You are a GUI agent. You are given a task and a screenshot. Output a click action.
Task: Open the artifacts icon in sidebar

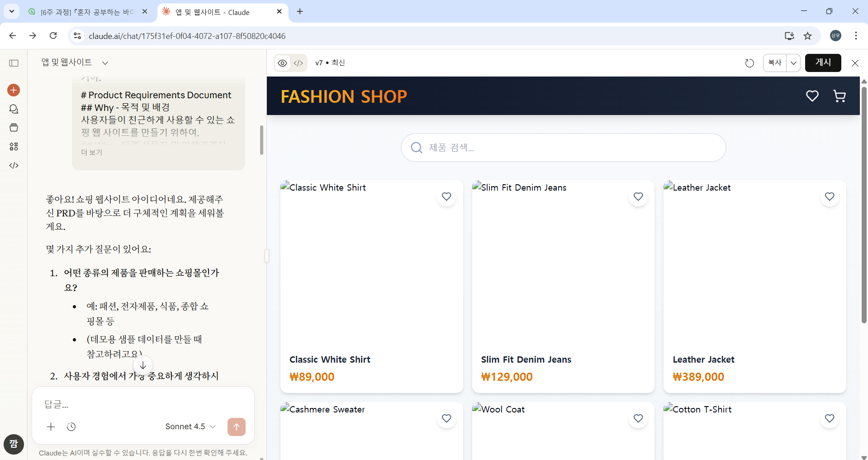14,146
